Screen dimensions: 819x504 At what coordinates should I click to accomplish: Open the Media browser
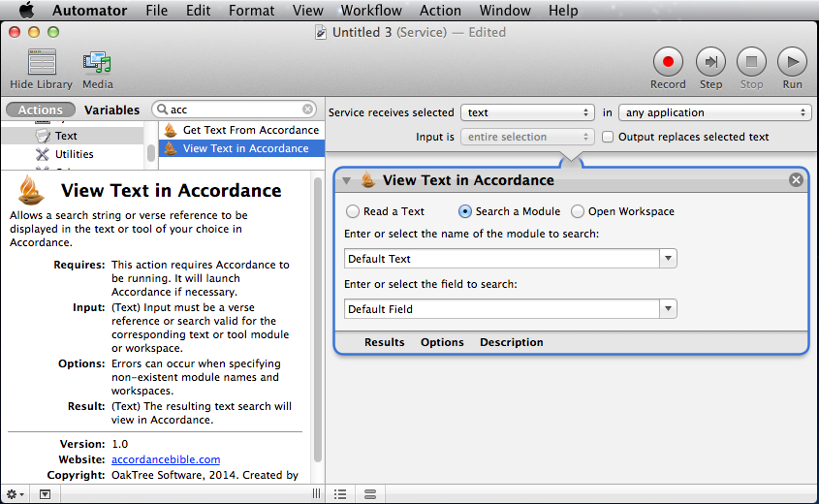pyautogui.click(x=97, y=62)
